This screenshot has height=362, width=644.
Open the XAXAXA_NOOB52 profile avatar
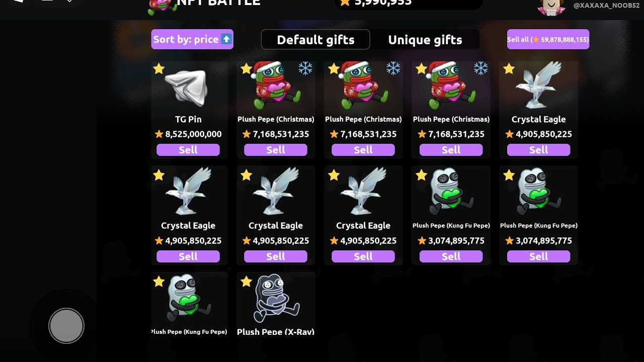tap(551, 7)
